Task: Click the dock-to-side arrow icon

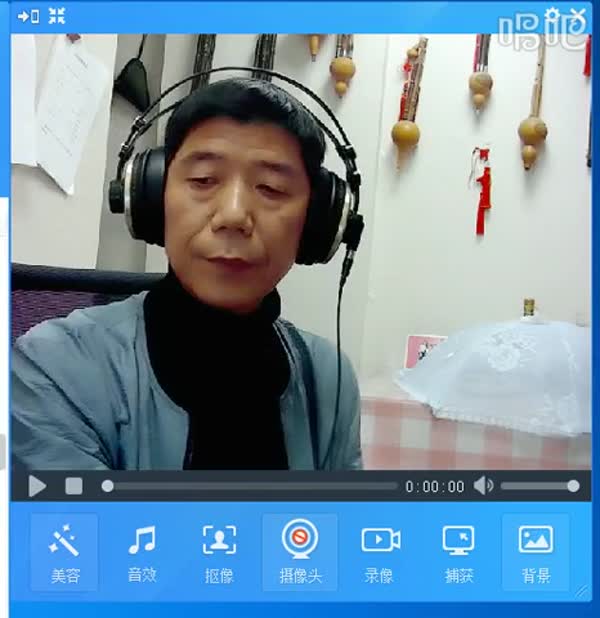Action: 28,16
